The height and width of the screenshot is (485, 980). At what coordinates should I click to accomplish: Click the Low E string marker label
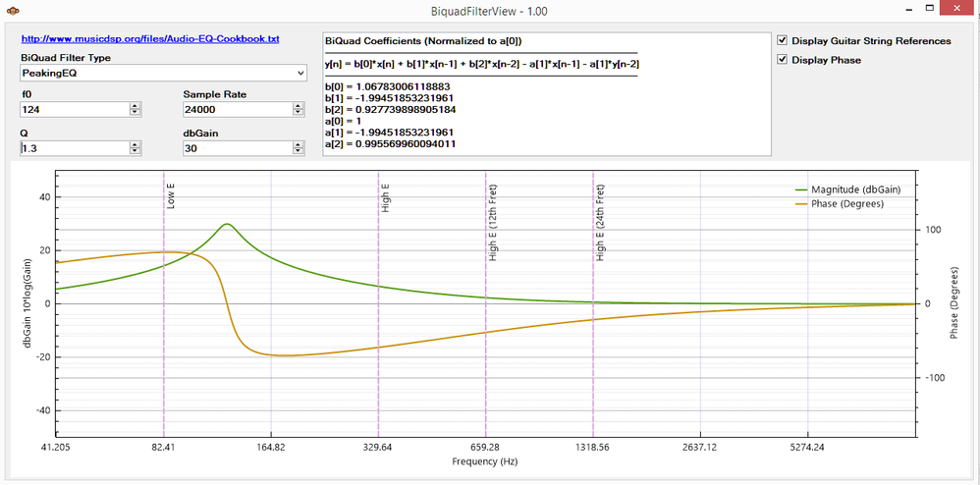[171, 195]
